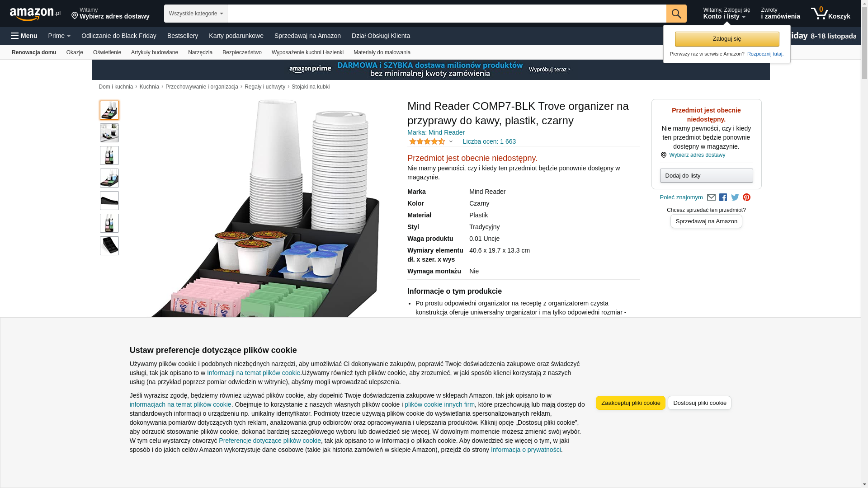Image resolution: width=868 pixels, height=488 pixels.
Task: Select the second product thumbnail image
Action: click(x=109, y=133)
